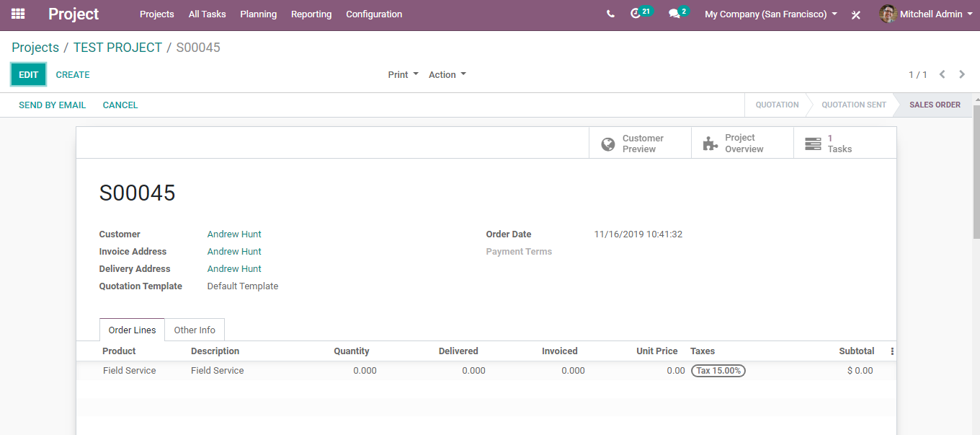The image size is (980, 435).
Task: Click the Default Template quotation template value
Action: pos(243,286)
